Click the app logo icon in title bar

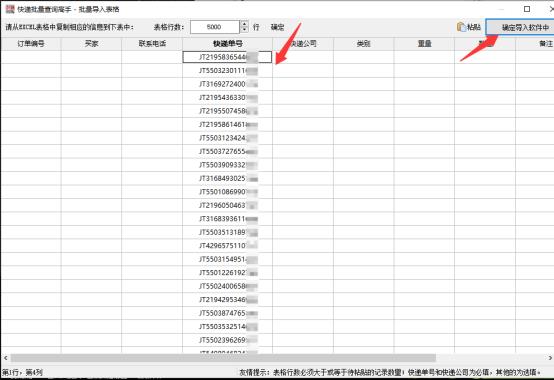[10, 9]
